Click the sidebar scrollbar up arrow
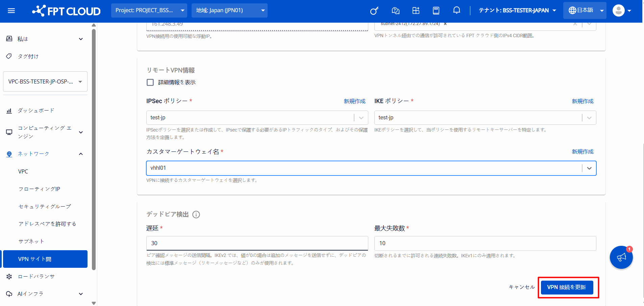The image size is (644, 306). [x=94, y=25]
